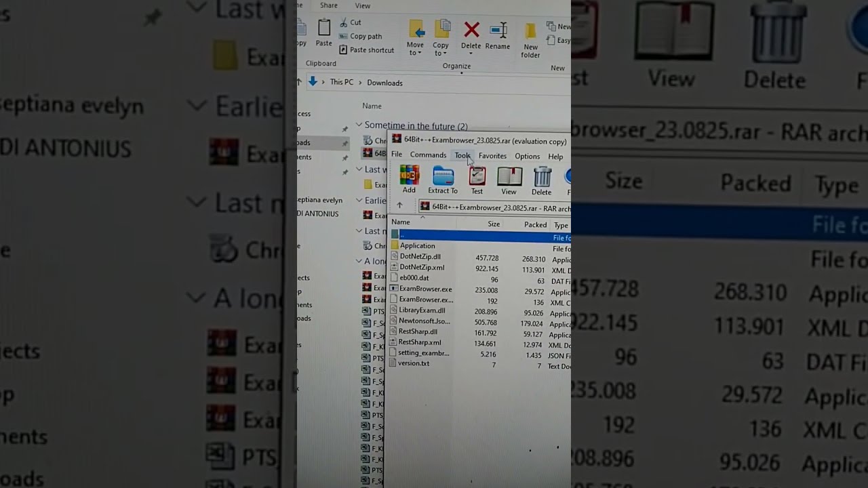Create a New folder from Explorer's ribbon
This screenshot has width=868, height=488.
530,40
